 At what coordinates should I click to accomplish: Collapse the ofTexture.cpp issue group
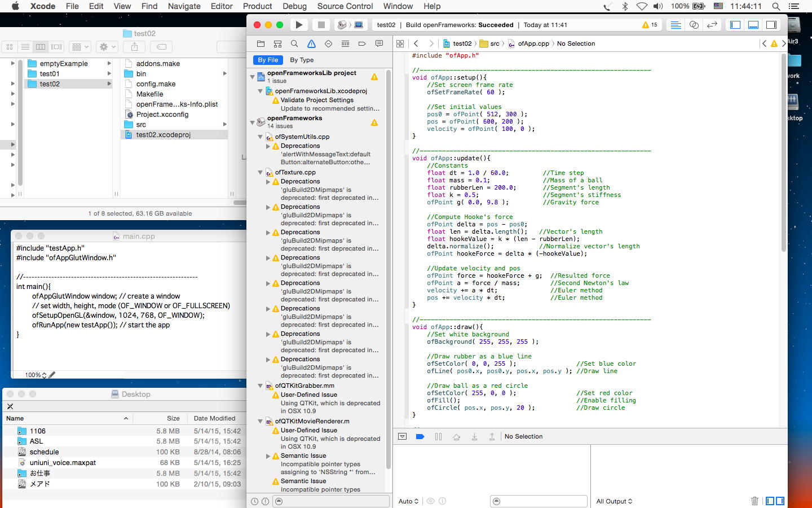point(261,173)
